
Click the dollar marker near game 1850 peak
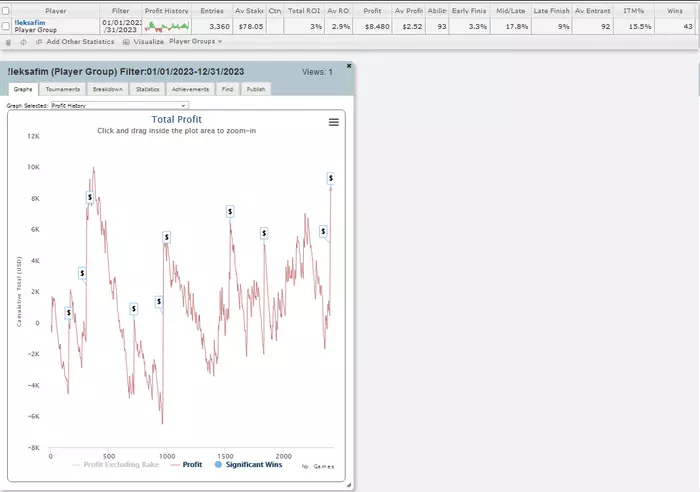pos(264,233)
